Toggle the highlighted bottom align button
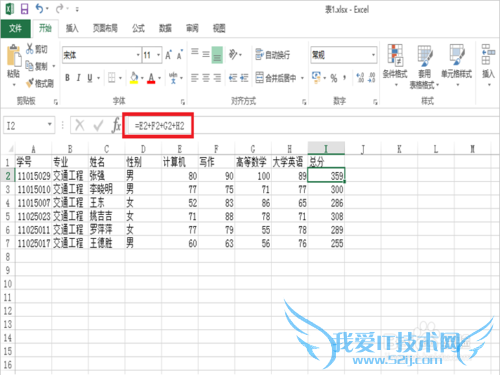500x375 pixels. pos(217,54)
